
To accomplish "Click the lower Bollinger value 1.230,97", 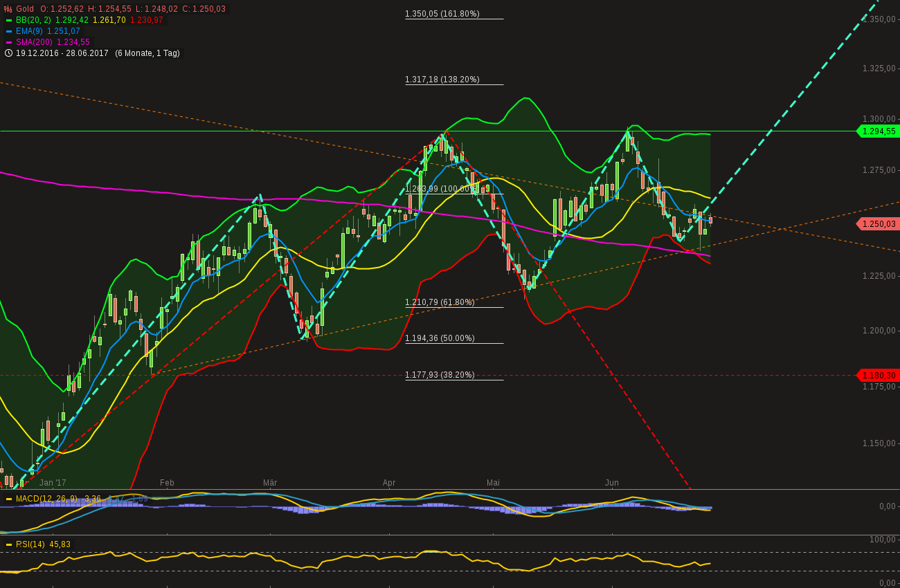I will coord(147,20).
